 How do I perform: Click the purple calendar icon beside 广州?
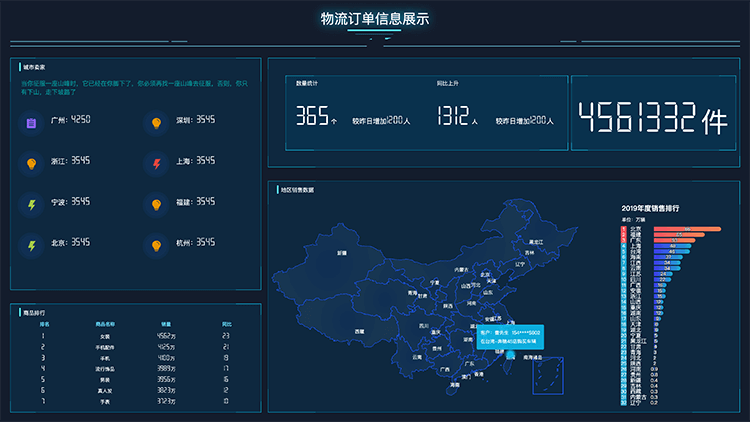[x=31, y=123]
